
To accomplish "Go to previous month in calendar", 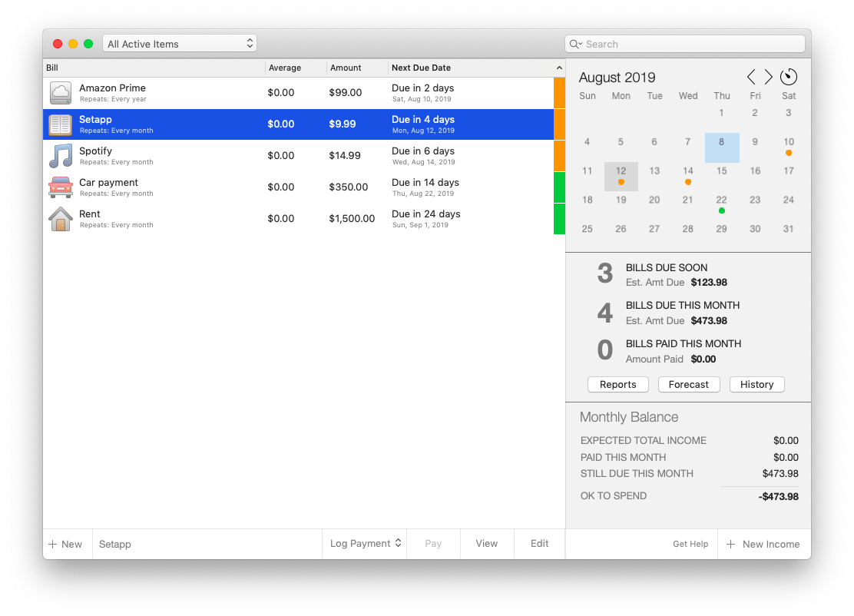I will pos(751,77).
